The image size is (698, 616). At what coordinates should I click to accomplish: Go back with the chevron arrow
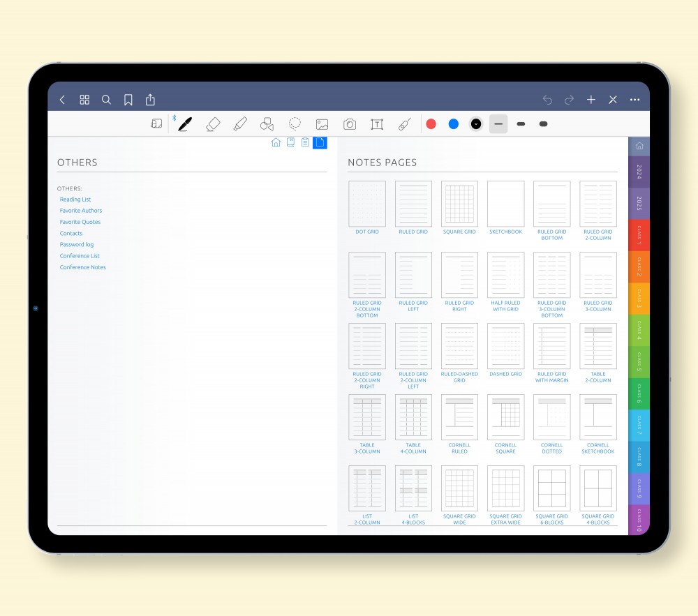(62, 100)
